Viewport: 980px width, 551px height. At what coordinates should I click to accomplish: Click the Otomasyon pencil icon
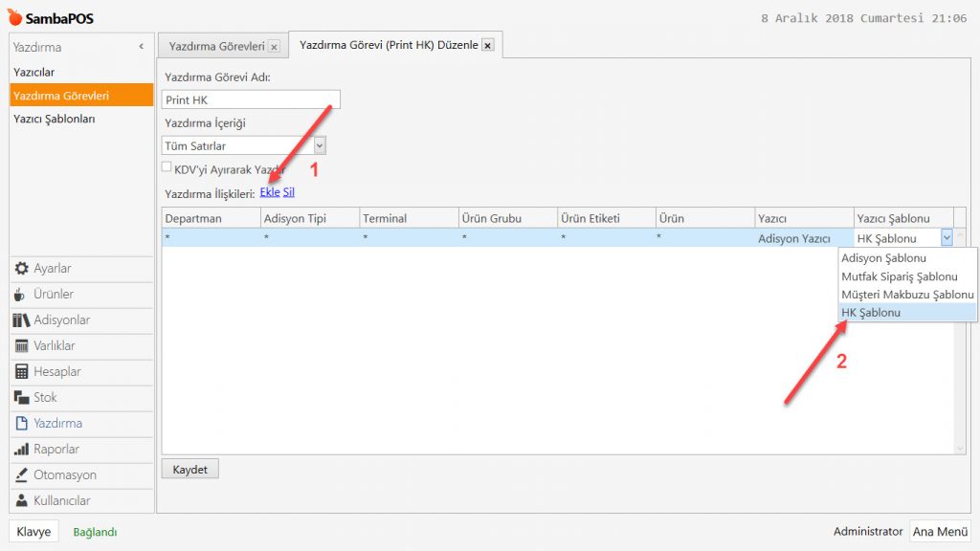pos(22,475)
